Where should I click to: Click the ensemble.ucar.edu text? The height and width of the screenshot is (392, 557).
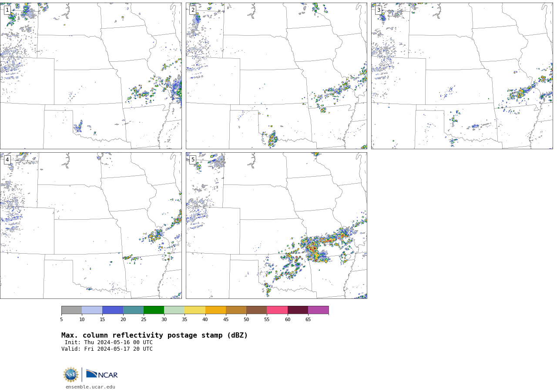[91, 387]
